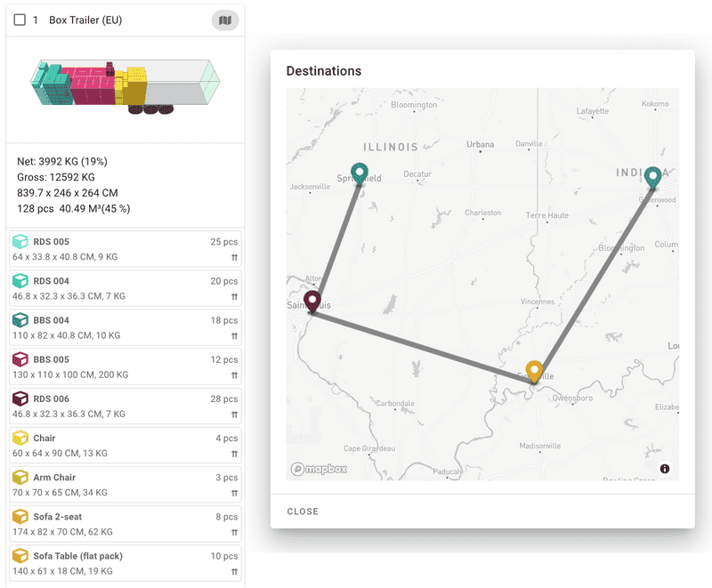
Task: Check the Box Trailer (EU) checkbox
Action: tap(19, 20)
